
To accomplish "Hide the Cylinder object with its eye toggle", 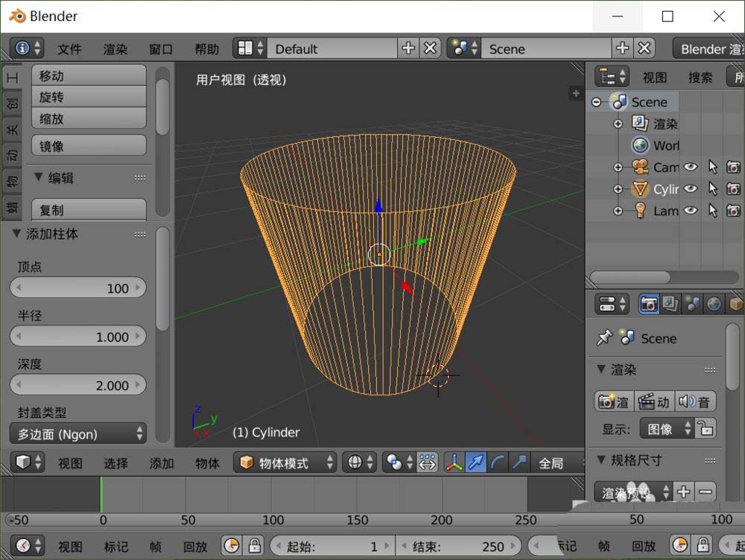I will [x=690, y=188].
